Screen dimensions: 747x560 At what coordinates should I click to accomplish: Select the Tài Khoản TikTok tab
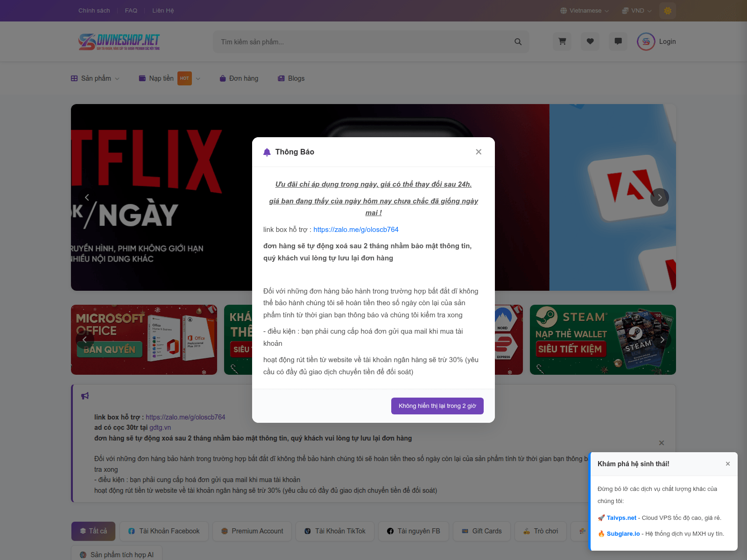[x=335, y=531]
